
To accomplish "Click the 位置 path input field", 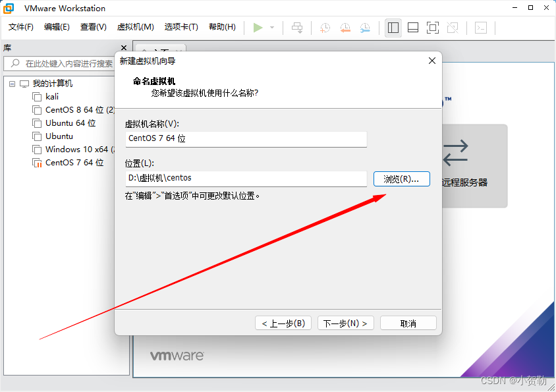I will click(x=246, y=179).
